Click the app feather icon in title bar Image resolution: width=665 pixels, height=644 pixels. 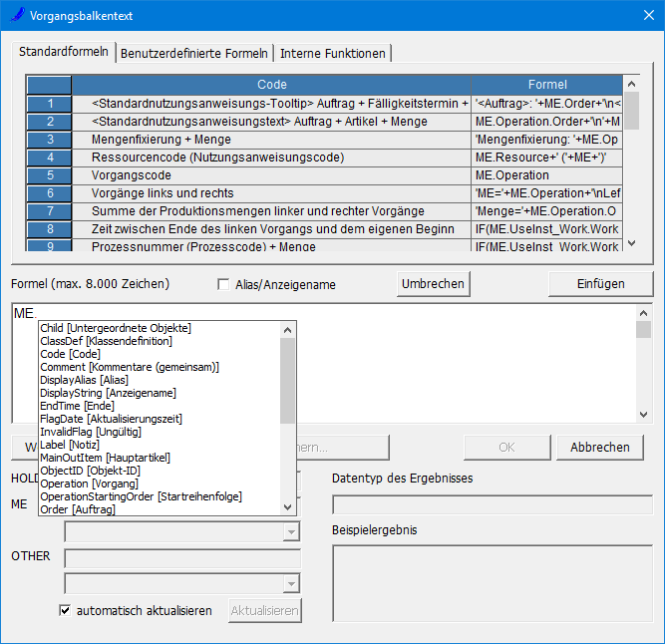point(15,16)
